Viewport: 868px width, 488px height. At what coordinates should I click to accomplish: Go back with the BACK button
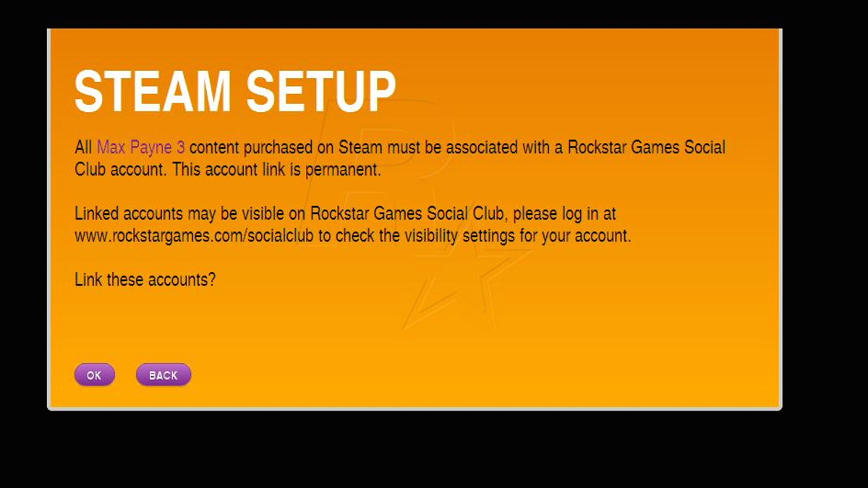point(163,375)
